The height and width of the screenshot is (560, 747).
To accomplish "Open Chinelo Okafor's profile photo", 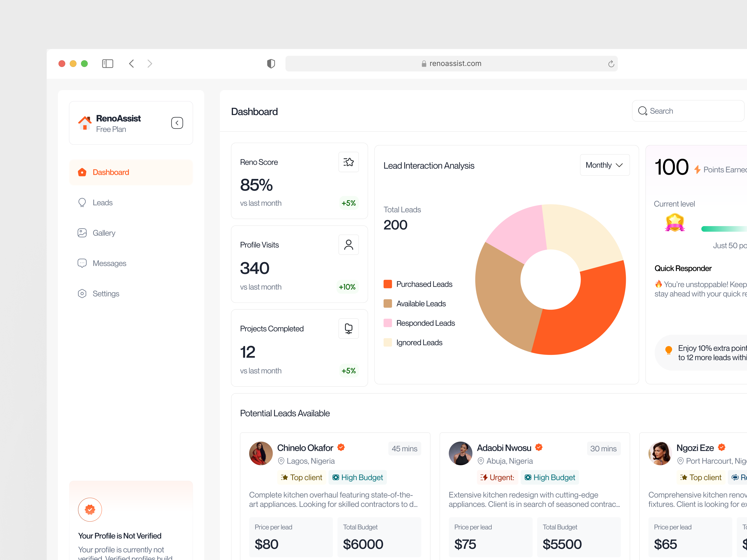I will 261,453.
